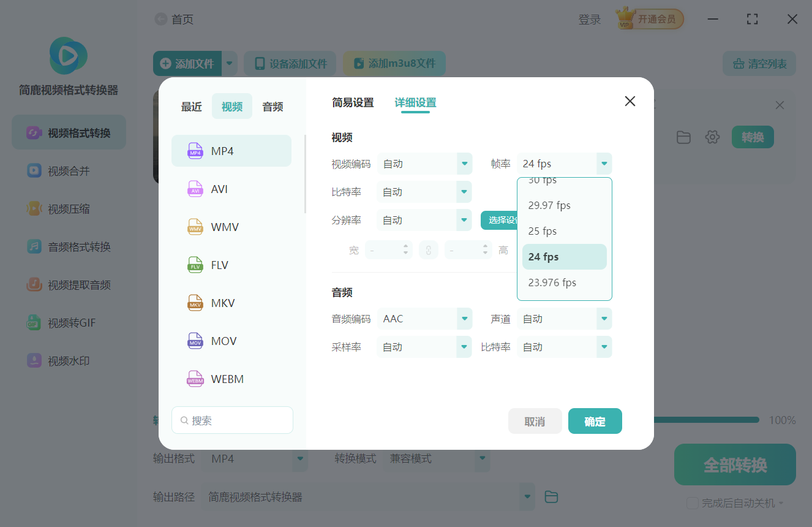This screenshot has width=812, height=527.
Task: Open 视频提取音频 in the sidebar
Action: point(69,285)
